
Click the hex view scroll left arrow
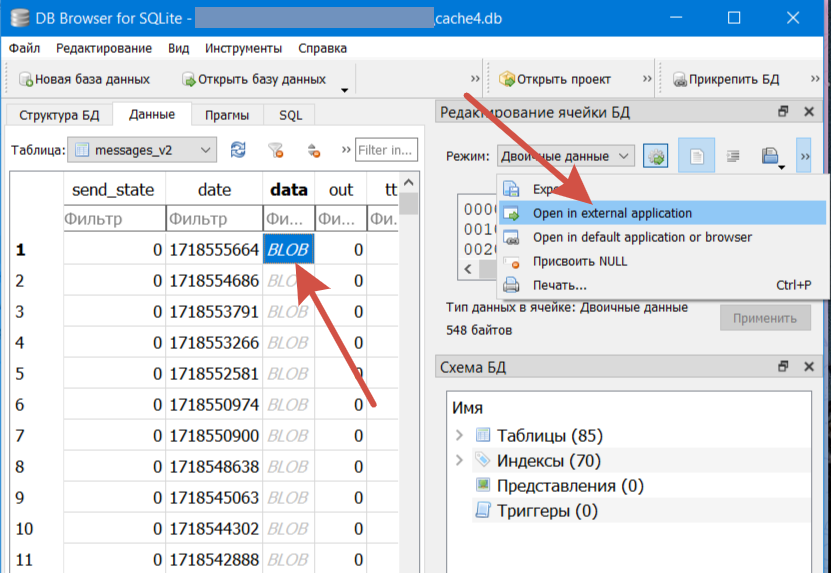(467, 269)
